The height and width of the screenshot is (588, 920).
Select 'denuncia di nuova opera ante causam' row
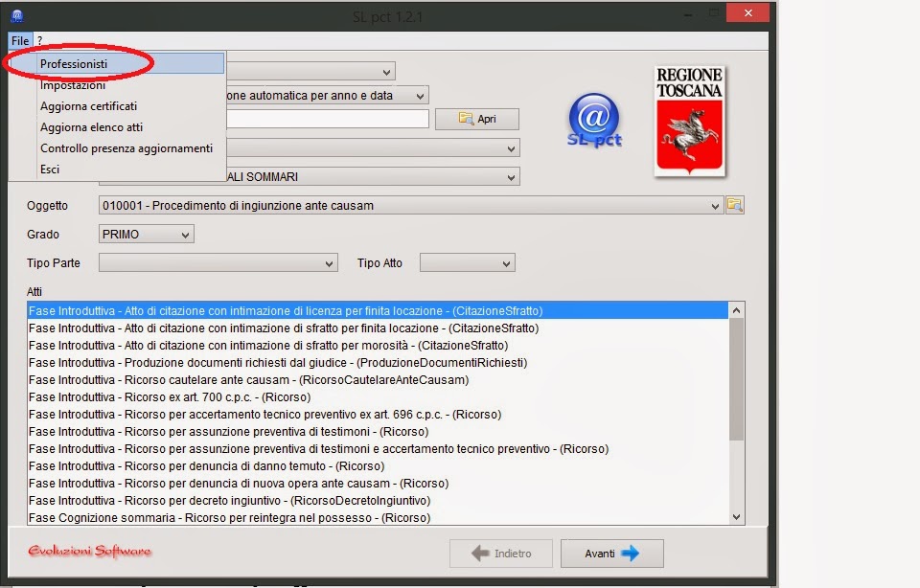tap(378, 484)
